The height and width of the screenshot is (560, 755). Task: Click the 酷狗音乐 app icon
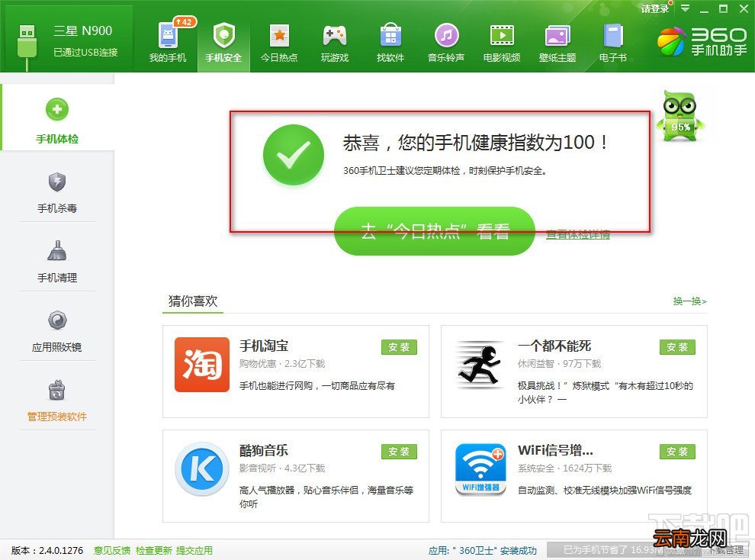202,469
